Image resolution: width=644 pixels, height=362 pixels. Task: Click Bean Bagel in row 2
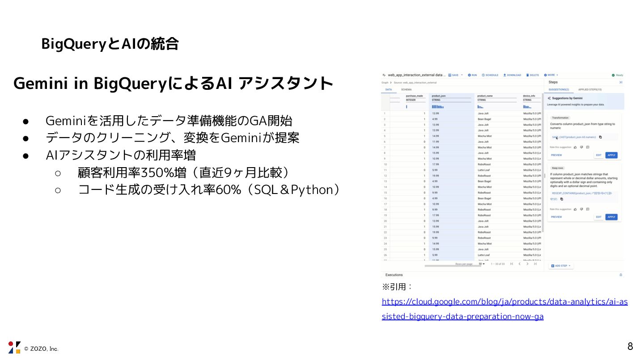coord(484,119)
